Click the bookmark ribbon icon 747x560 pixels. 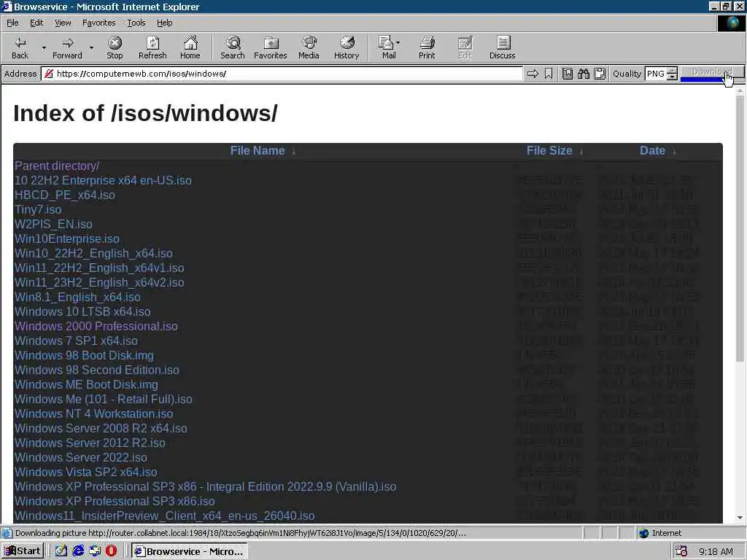(549, 74)
